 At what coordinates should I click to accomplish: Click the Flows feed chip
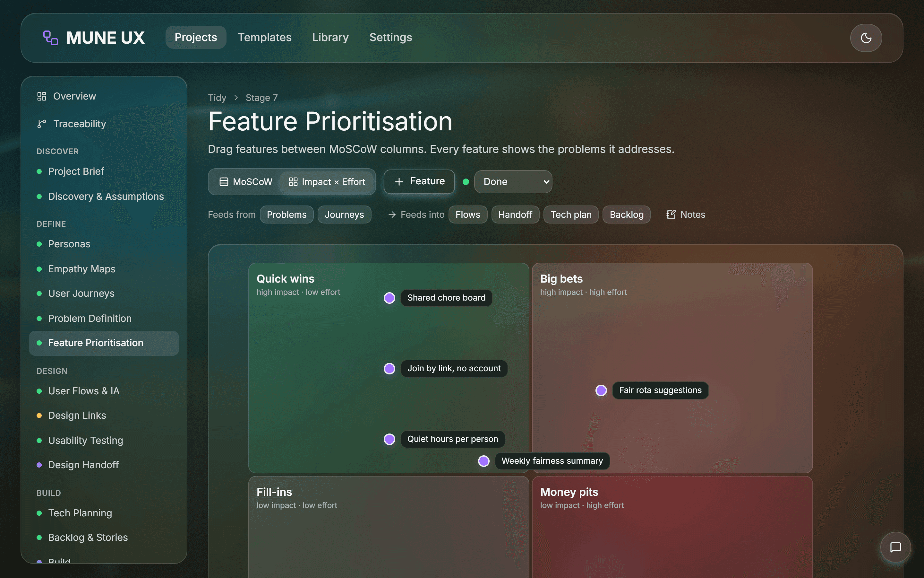coord(468,215)
